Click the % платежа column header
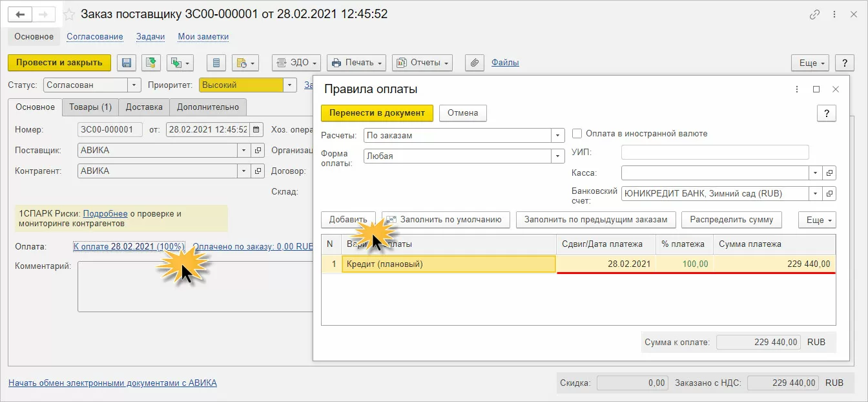The image size is (868, 402). pyautogui.click(x=685, y=244)
